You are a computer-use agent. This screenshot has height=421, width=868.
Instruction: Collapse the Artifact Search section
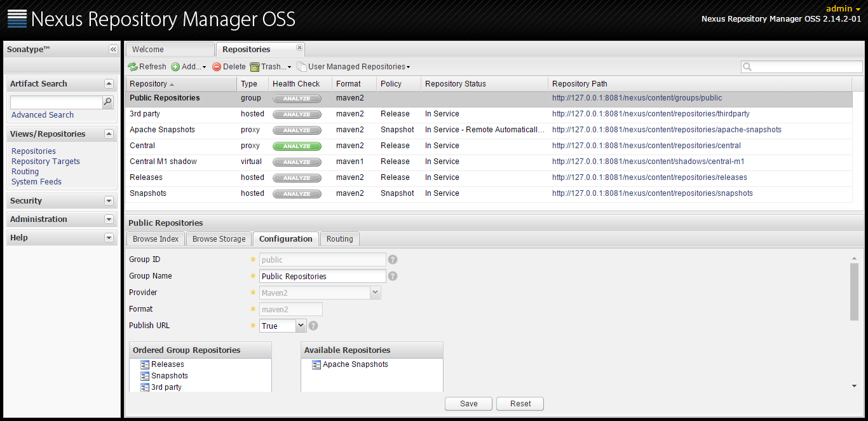point(109,84)
